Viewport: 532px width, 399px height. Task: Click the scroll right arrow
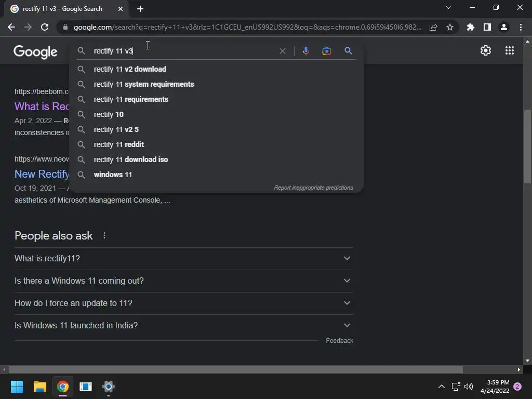(x=519, y=369)
